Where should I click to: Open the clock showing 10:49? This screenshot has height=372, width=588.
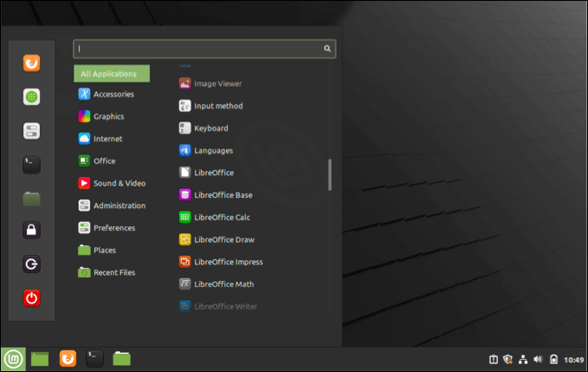tap(574, 360)
